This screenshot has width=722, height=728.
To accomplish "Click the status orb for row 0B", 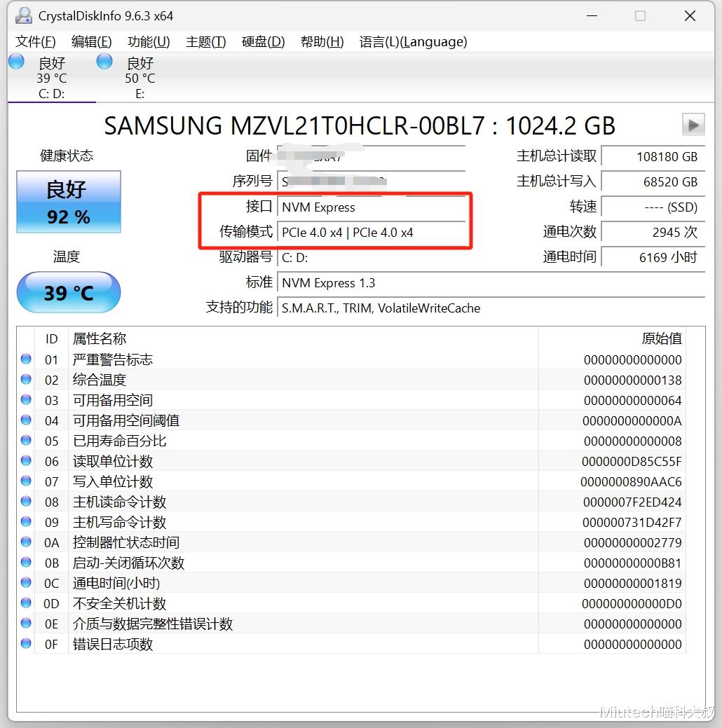I will [x=26, y=562].
